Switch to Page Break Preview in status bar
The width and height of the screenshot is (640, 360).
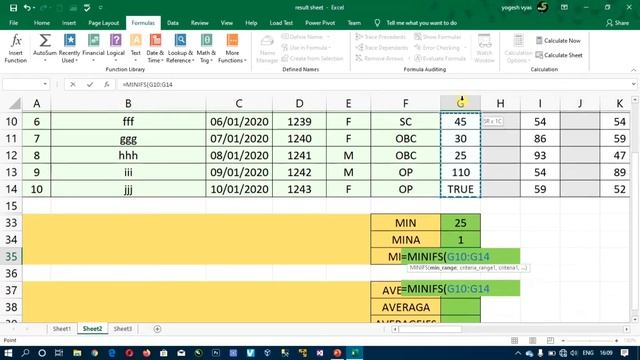(x=550, y=340)
